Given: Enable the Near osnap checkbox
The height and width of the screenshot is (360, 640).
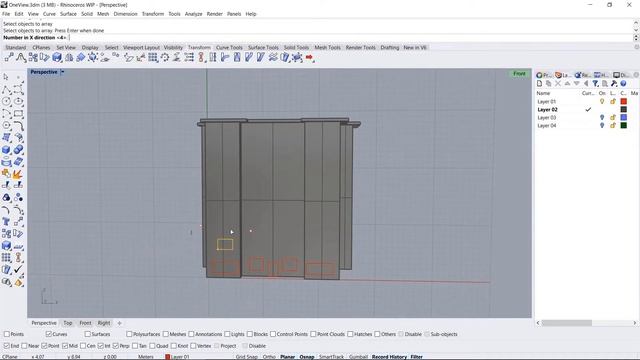Looking at the screenshot, I should [x=24, y=346].
